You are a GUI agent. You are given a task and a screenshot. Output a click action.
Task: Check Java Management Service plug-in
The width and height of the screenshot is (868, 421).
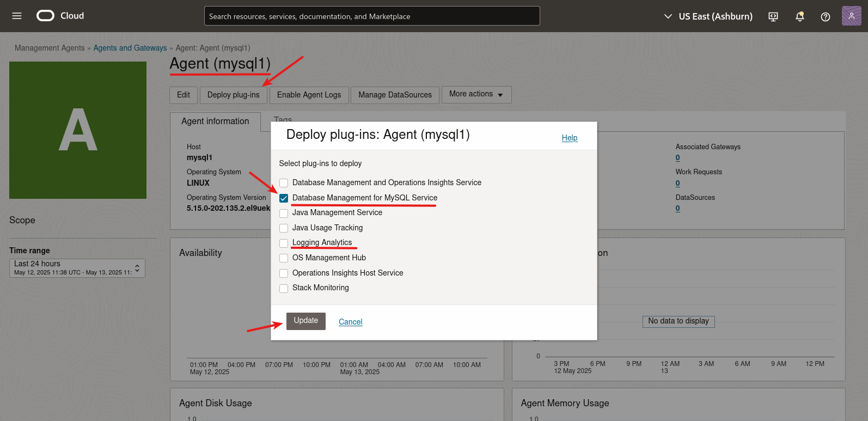click(x=284, y=213)
